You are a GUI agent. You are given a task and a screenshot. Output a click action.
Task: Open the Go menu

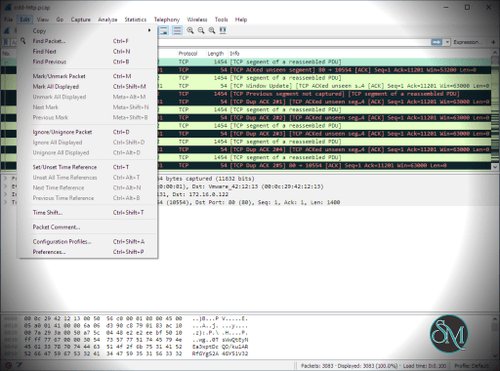[x=60, y=19]
